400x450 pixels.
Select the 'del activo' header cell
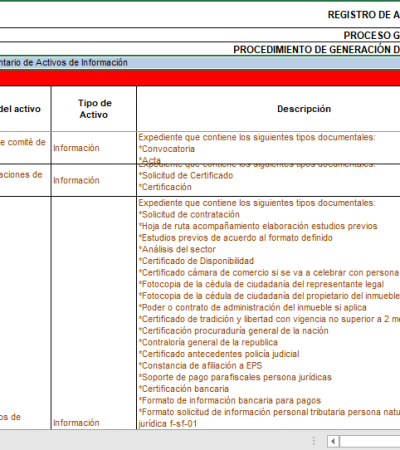(x=25, y=109)
